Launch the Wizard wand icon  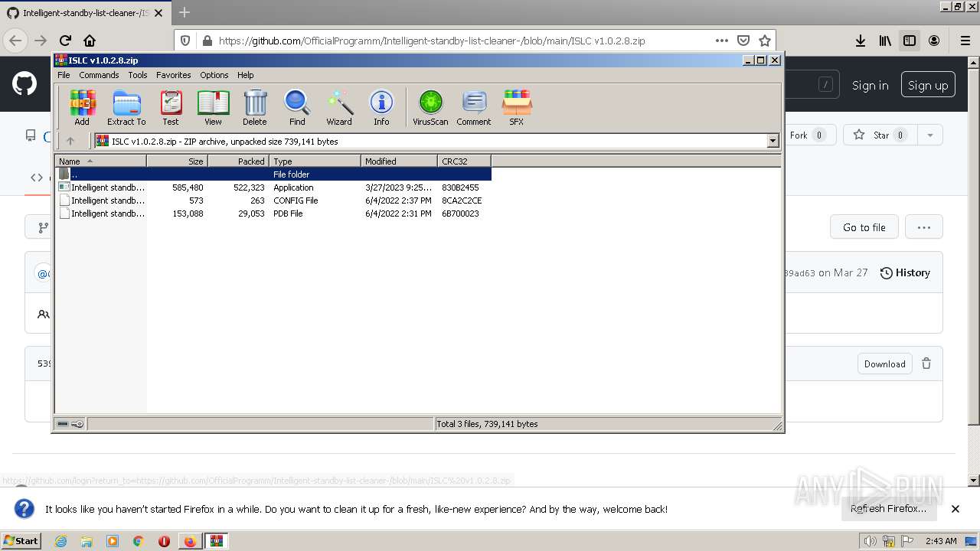(339, 107)
